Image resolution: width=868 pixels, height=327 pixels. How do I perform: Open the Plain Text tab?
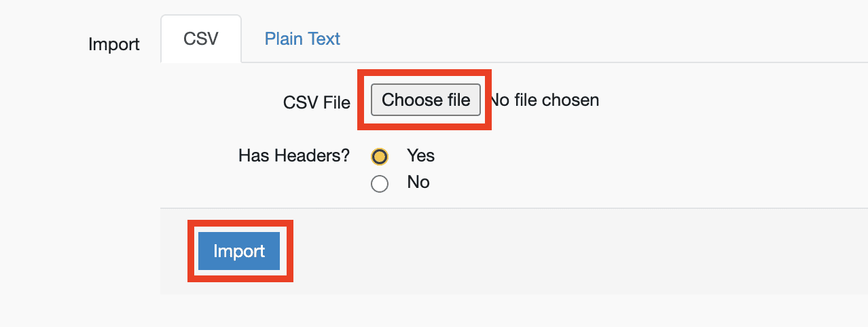302,39
